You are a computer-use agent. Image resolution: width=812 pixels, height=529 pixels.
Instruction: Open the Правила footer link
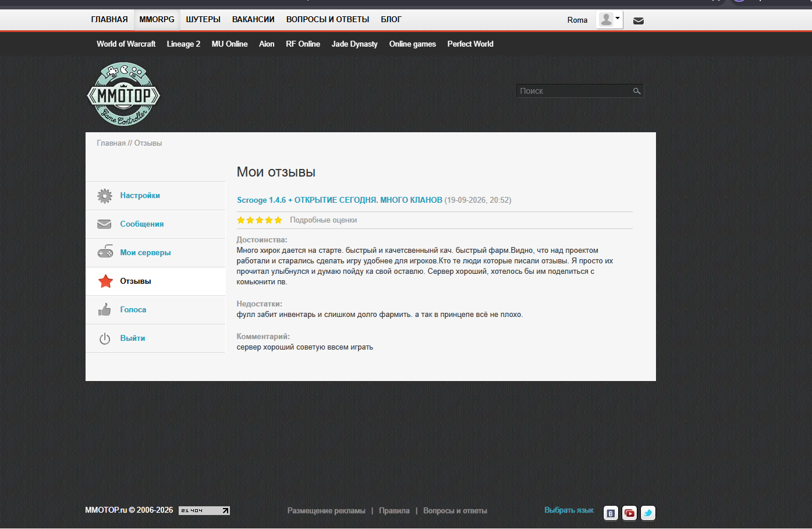394,511
